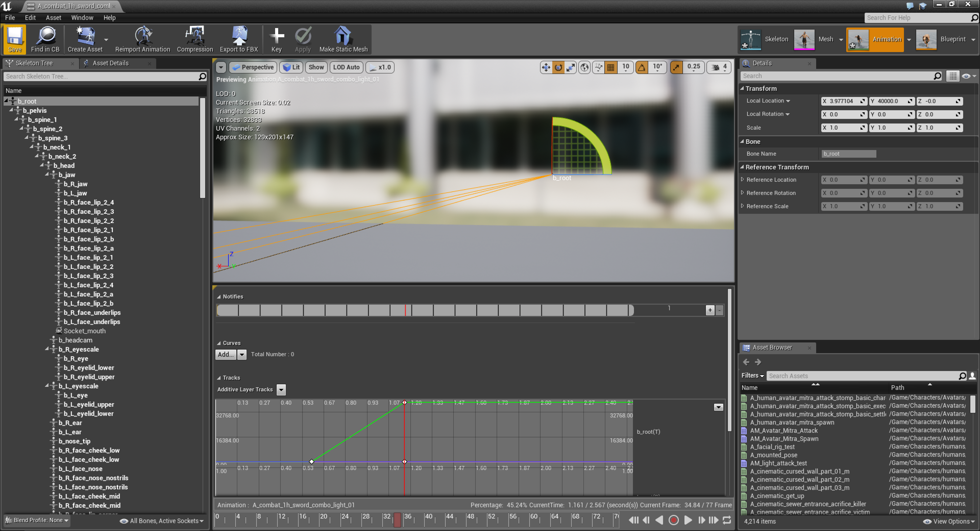This screenshot has width=980, height=531.
Task: Switch to the Asset Details tab
Action: 110,63
